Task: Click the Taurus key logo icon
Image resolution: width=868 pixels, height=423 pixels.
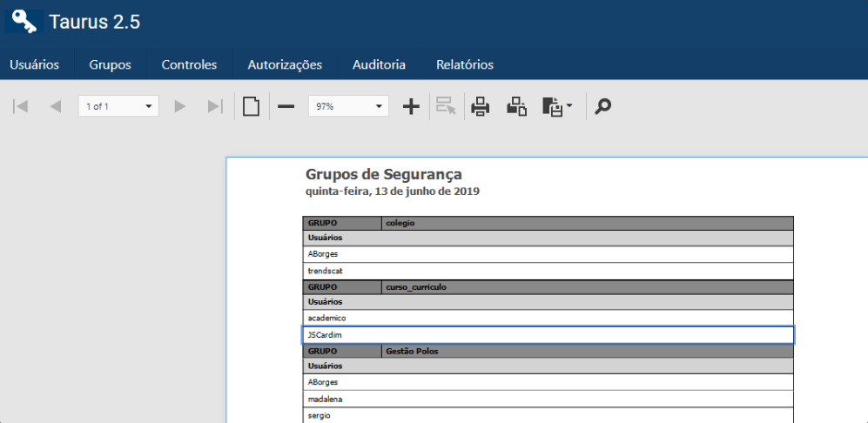Action: 24,21
